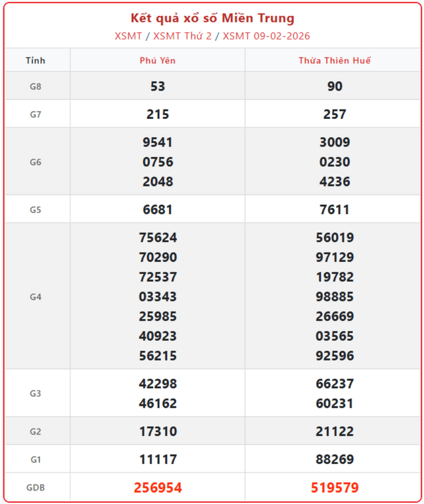Click the Tỉnh column header

[35, 61]
